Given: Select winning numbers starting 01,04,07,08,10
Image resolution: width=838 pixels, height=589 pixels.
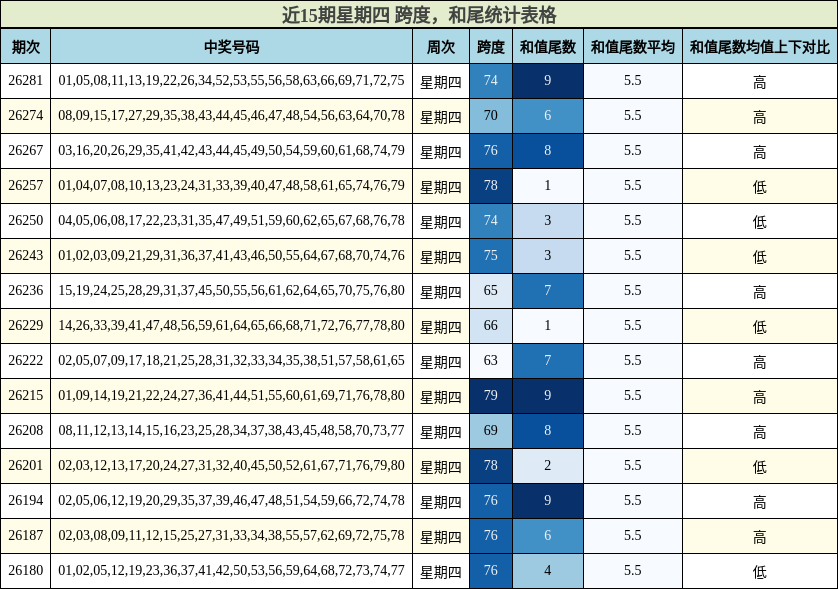Looking at the screenshot, I should 231,185.
